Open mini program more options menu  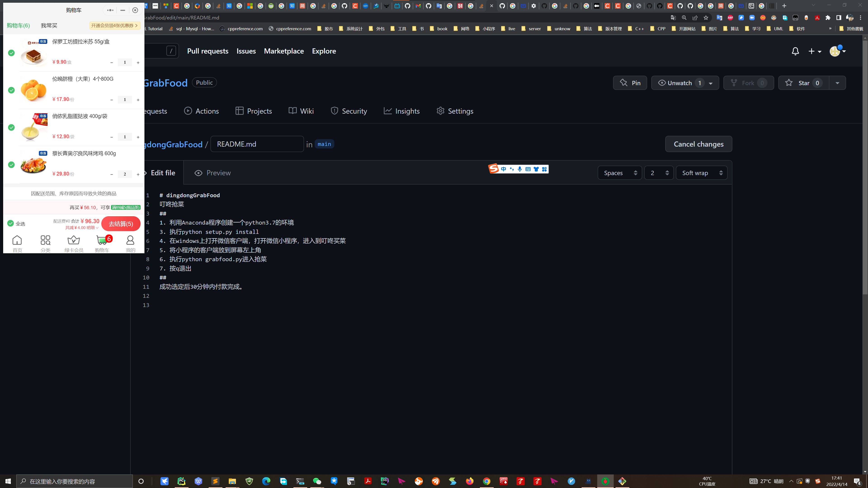click(x=110, y=10)
